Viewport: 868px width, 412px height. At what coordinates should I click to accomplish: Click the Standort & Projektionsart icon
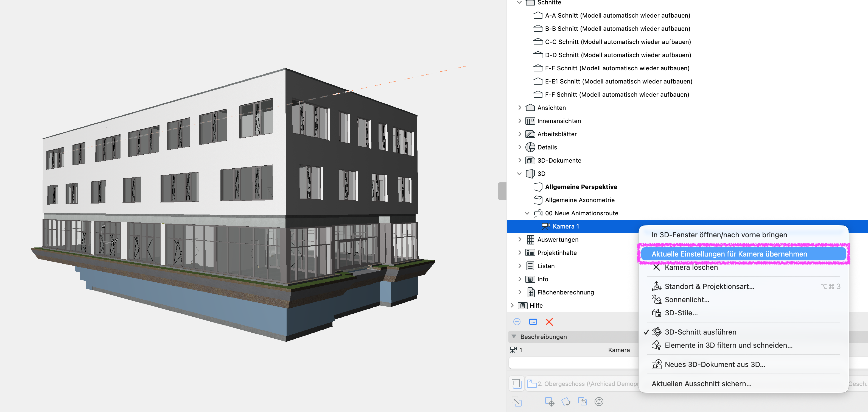(656, 286)
